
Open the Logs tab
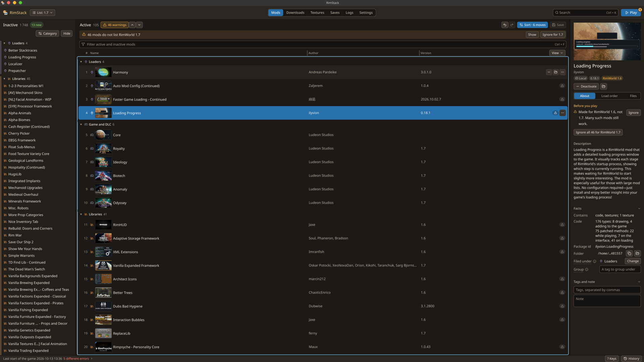(x=350, y=13)
